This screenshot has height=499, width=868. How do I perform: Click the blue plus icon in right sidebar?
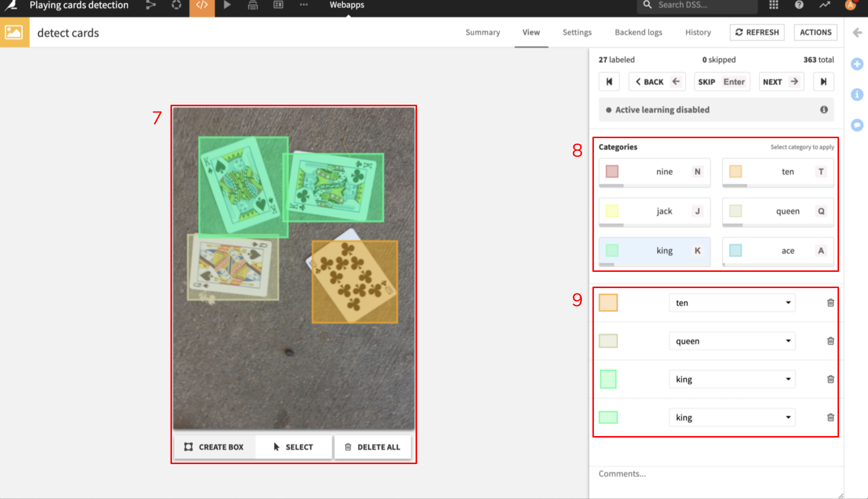point(857,64)
